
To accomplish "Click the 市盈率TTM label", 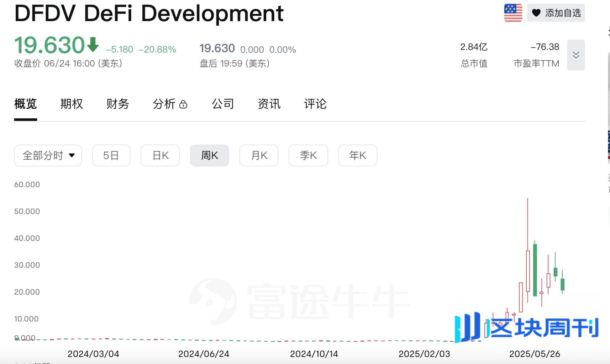I will (x=536, y=64).
